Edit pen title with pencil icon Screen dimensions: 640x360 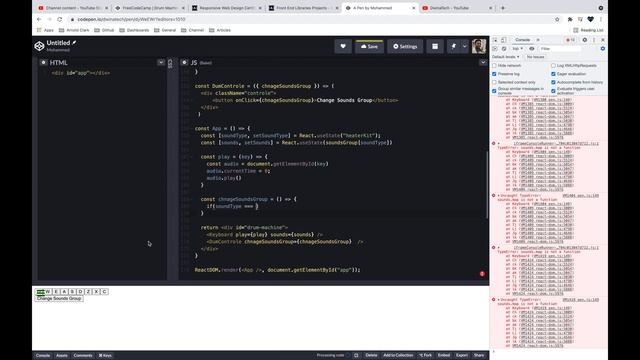pos(74,42)
